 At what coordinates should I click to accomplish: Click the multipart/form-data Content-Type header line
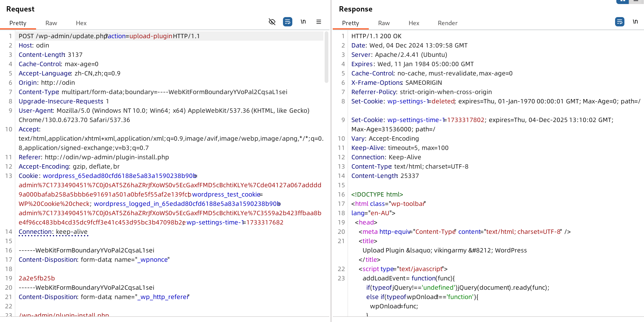pos(153,92)
